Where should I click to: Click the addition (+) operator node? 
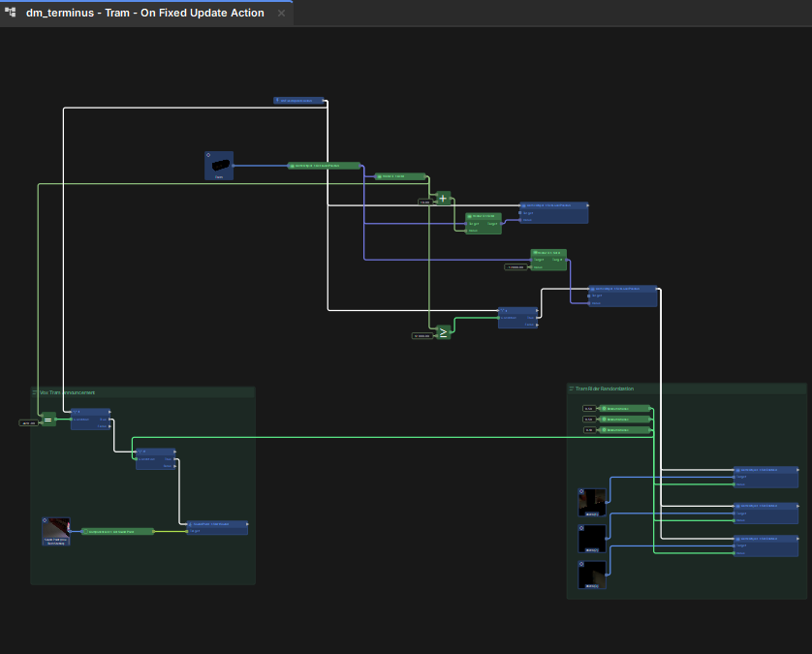pyautogui.click(x=444, y=199)
